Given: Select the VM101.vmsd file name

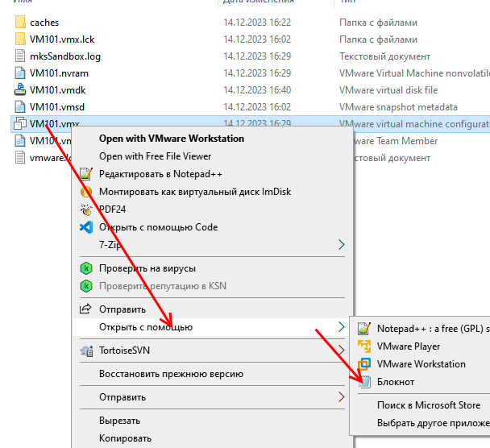Looking at the screenshot, I should [x=57, y=107].
